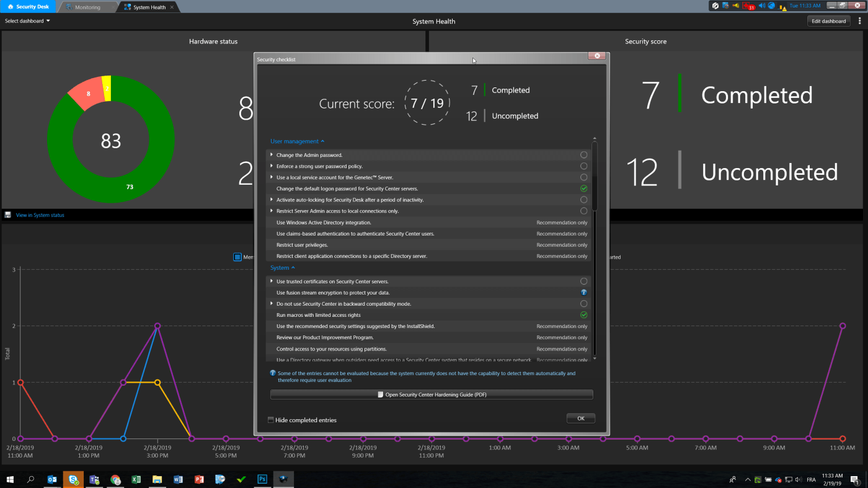Click the volume speaker icon in notification tray
The image size is (868, 488).
coord(762,6)
